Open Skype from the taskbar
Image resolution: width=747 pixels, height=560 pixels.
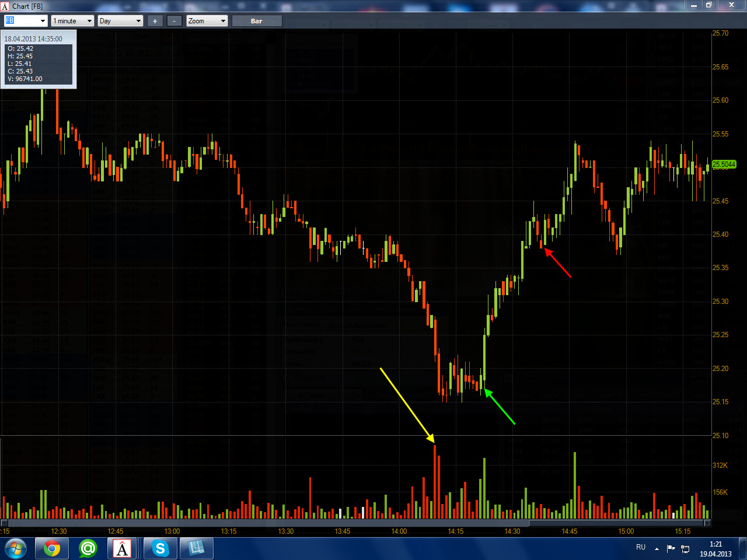160,549
